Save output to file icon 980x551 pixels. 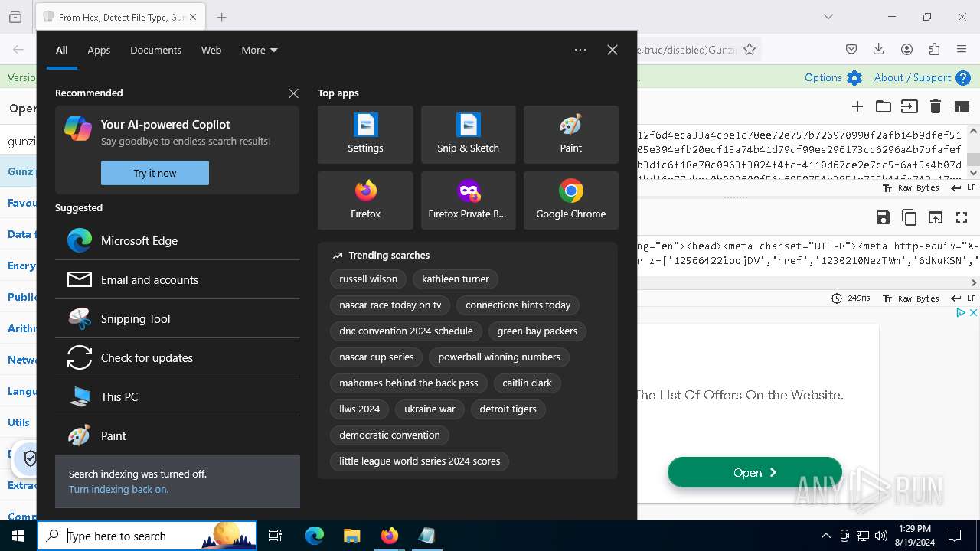[884, 217]
